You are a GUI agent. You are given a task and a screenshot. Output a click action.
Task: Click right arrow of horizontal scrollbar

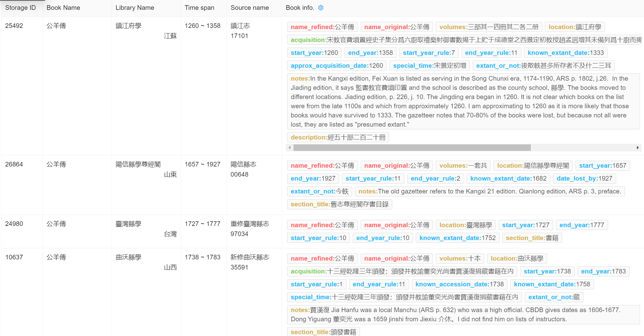638,148
